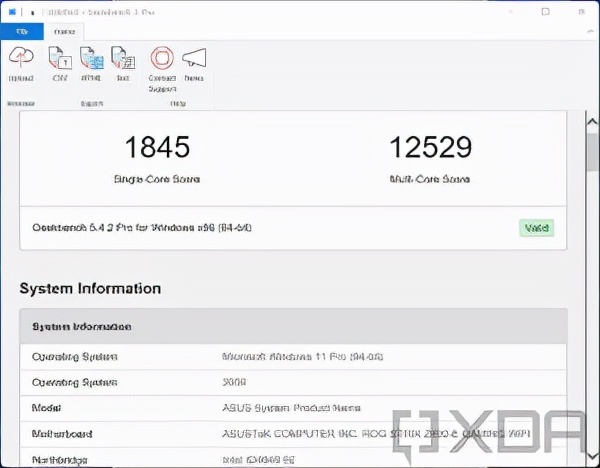
Task: Click the Motherboard row label
Action: [62, 434]
